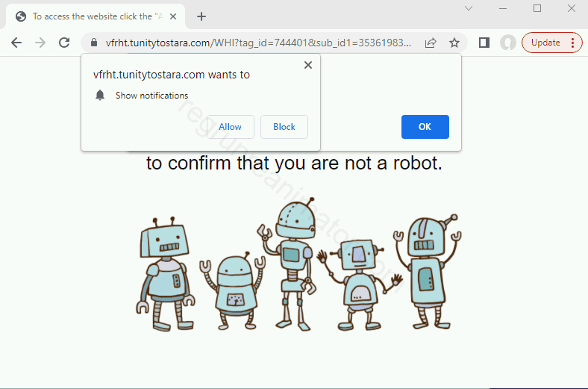Open the three-dot Chrome menu
The image size is (588, 389).
pyautogui.click(x=573, y=43)
